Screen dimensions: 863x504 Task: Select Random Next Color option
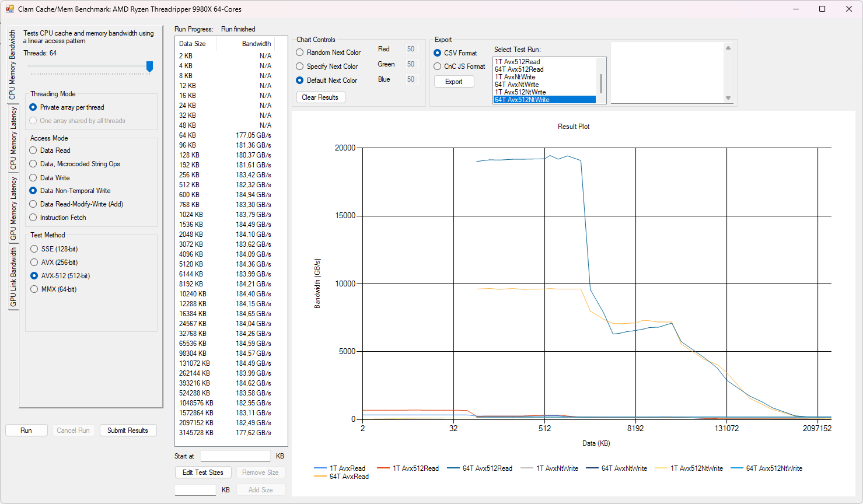pos(329,52)
